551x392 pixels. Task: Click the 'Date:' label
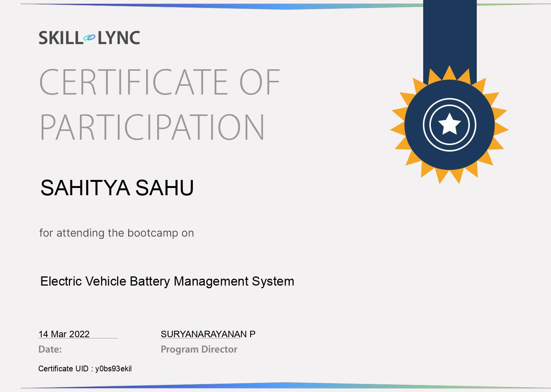[50, 349]
